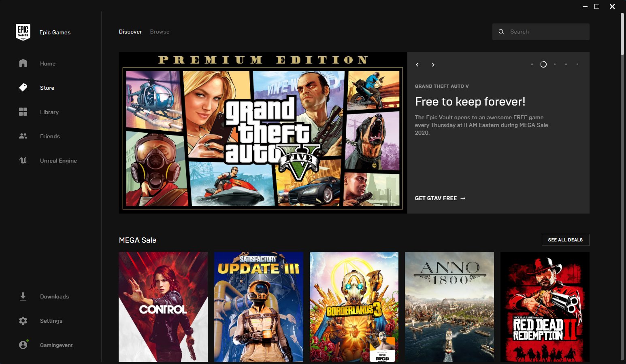Click the Unreal Engine logo icon

click(23, 160)
